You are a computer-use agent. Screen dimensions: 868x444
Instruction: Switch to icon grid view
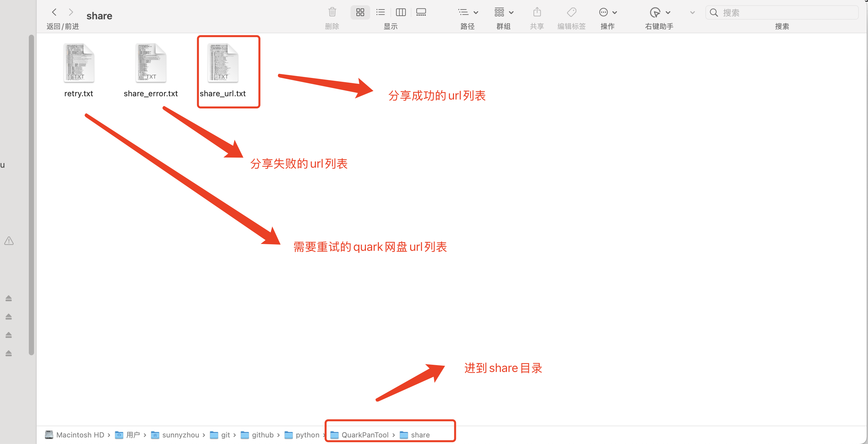click(x=360, y=12)
